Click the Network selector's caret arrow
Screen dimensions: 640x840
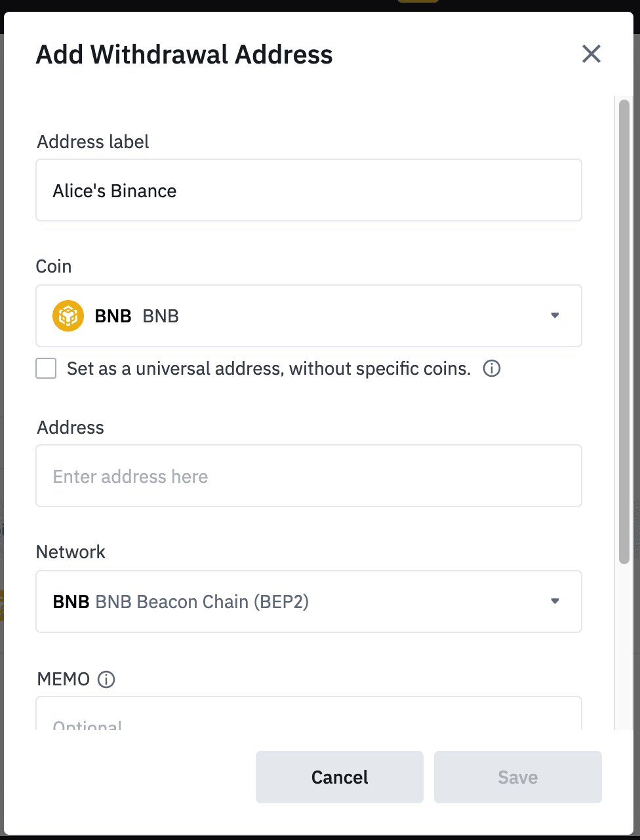tap(555, 601)
